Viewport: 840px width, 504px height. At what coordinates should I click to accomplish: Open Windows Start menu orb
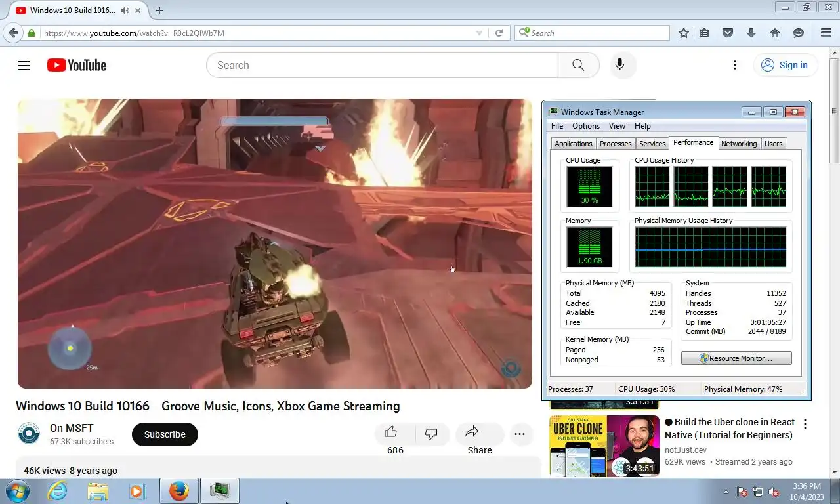point(18,491)
